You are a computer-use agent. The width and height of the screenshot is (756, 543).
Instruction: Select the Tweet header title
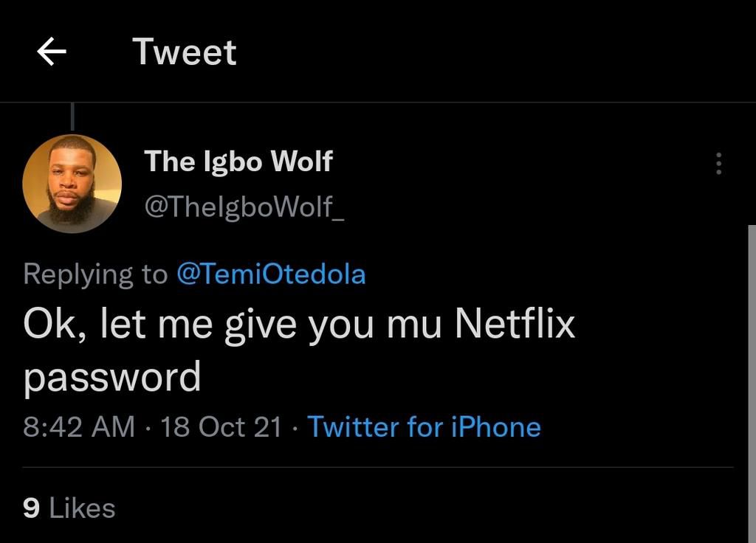pos(185,52)
